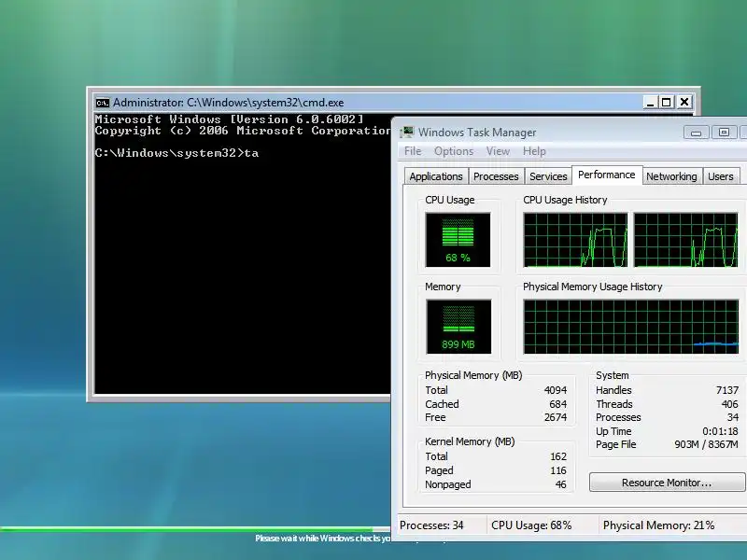This screenshot has width=747, height=560.
Task: Switch to the Services tab
Action: tap(548, 176)
